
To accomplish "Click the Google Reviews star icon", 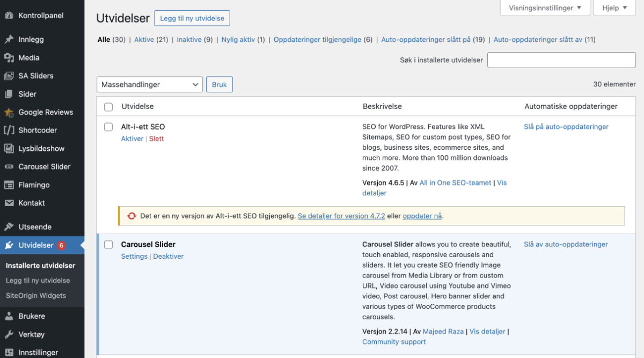I will coord(9,112).
